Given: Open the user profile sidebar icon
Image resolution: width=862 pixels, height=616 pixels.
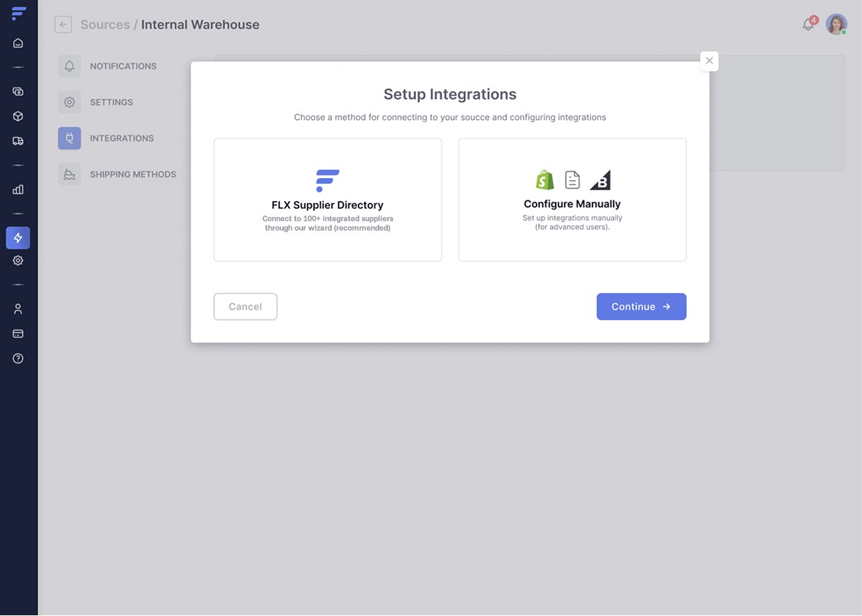Looking at the screenshot, I should click(x=18, y=309).
